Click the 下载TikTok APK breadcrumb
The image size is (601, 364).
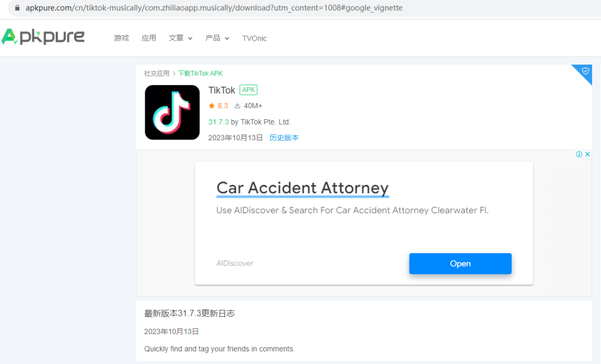click(200, 73)
